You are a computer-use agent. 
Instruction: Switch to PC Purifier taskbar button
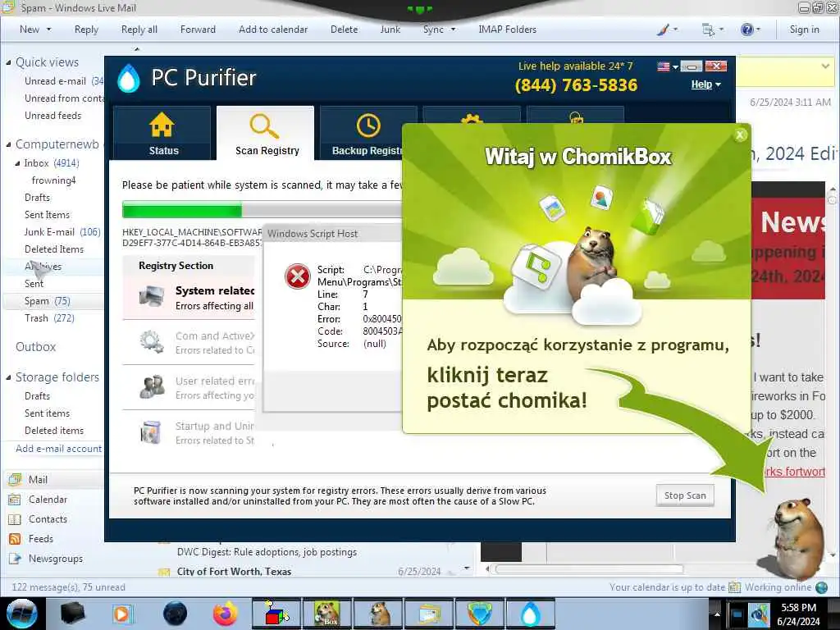click(x=530, y=614)
